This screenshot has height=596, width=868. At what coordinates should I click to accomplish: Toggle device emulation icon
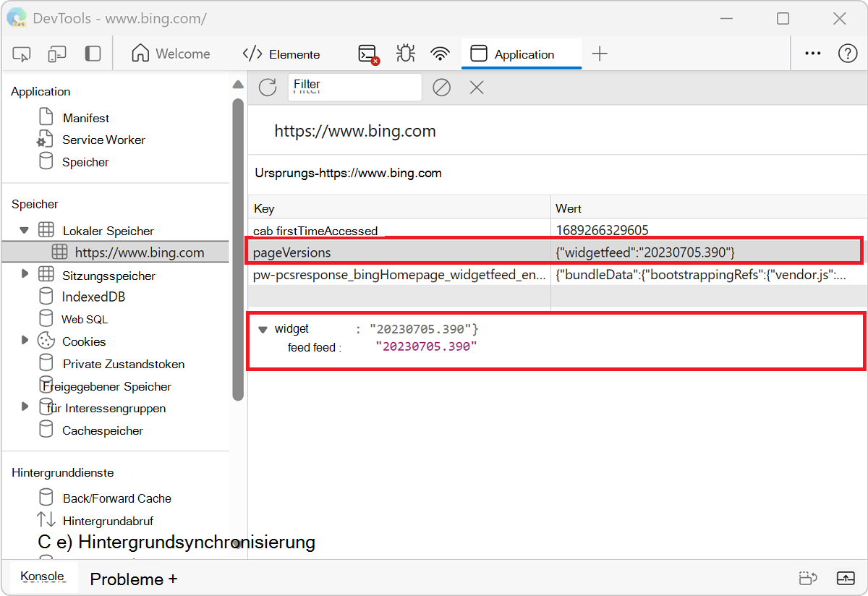coord(57,54)
